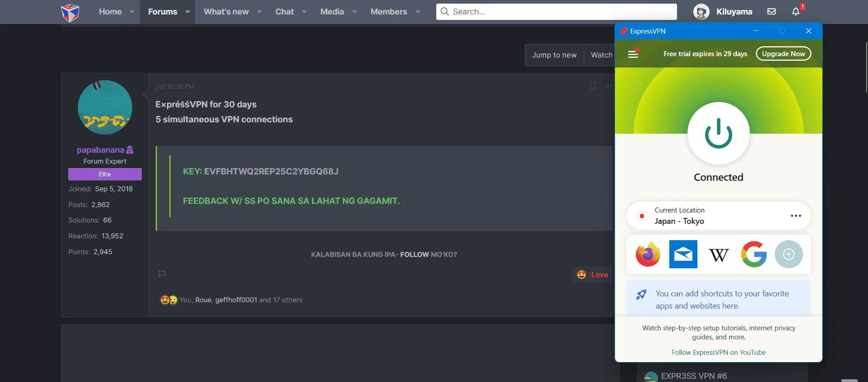Click Upgrade Now in ExpressVPN

point(783,53)
